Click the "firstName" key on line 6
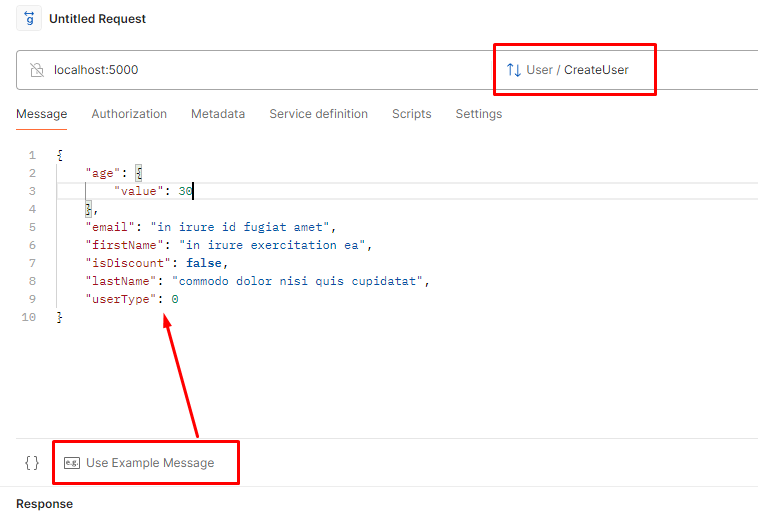 click(x=124, y=245)
